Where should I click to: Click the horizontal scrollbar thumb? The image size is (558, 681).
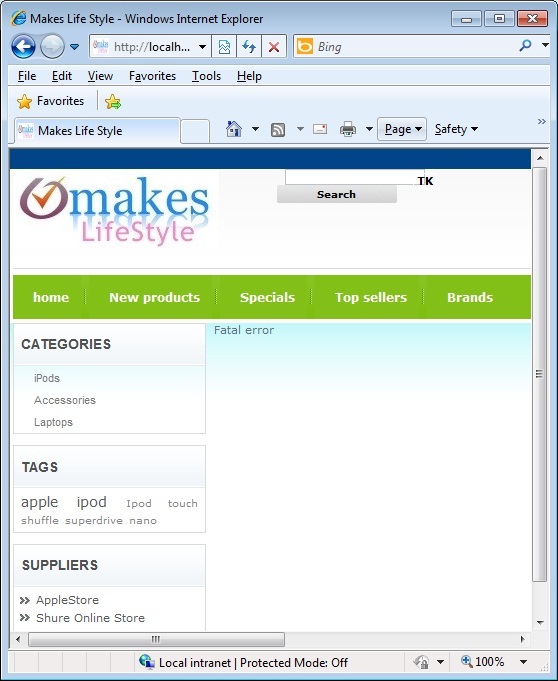coord(156,639)
